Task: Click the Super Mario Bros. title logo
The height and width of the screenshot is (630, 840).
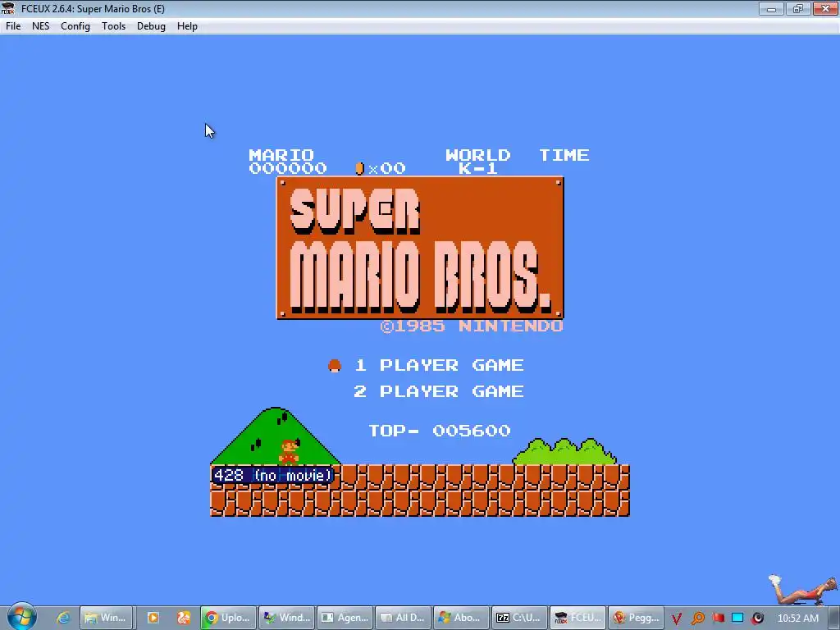Action: coord(420,248)
